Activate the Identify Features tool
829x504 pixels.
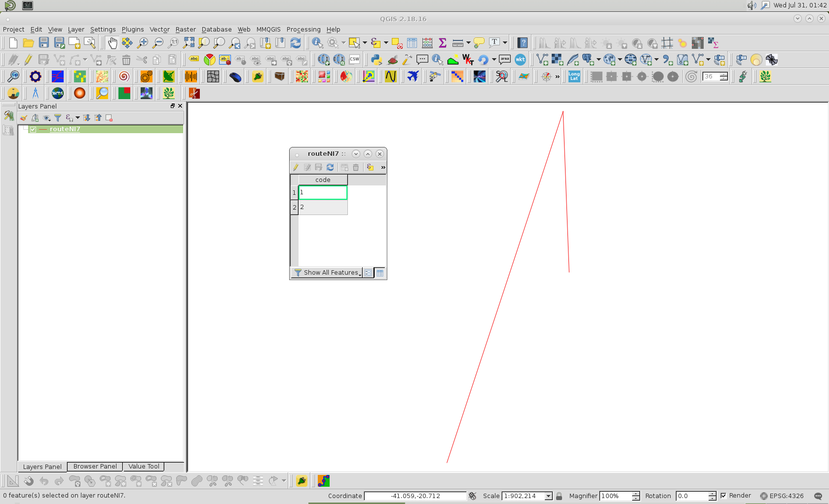point(317,43)
